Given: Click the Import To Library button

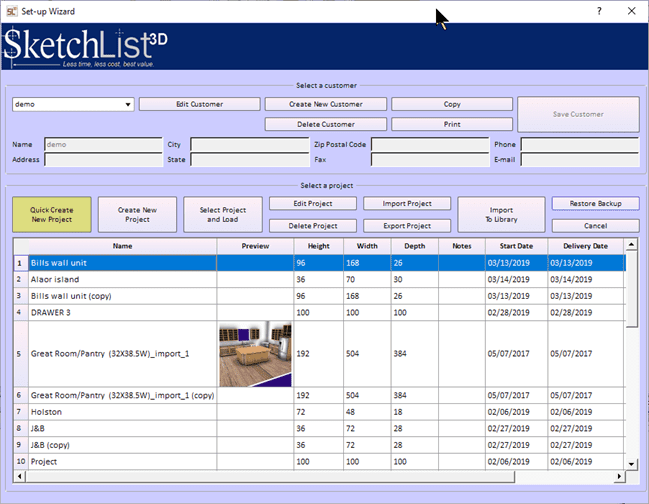Looking at the screenshot, I should (501, 213).
